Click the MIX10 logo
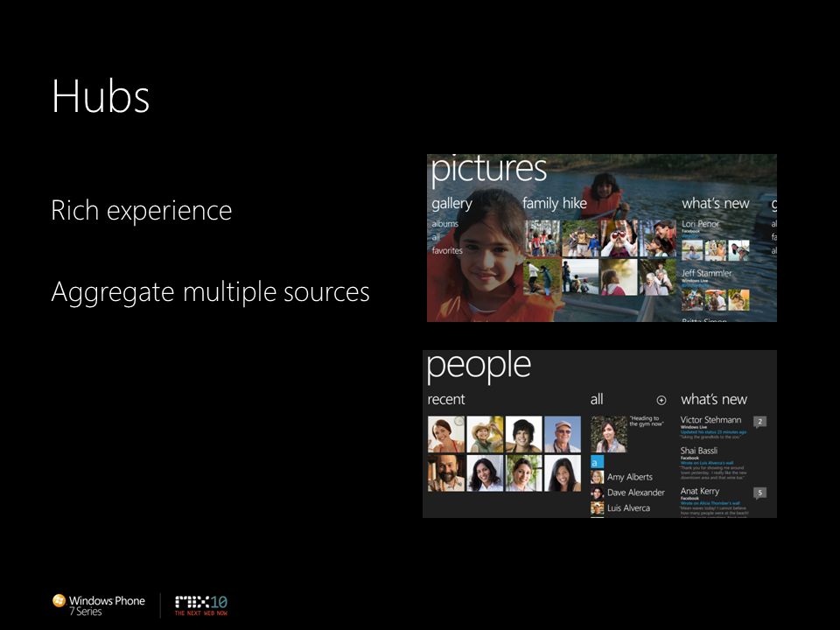Viewport: 840px width, 630px height. pyautogui.click(x=201, y=605)
